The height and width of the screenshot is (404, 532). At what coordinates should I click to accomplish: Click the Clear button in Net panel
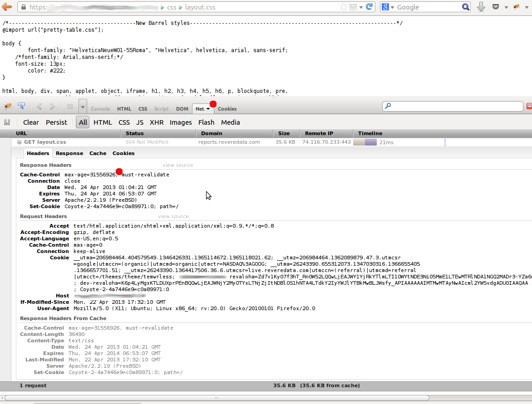click(31, 122)
